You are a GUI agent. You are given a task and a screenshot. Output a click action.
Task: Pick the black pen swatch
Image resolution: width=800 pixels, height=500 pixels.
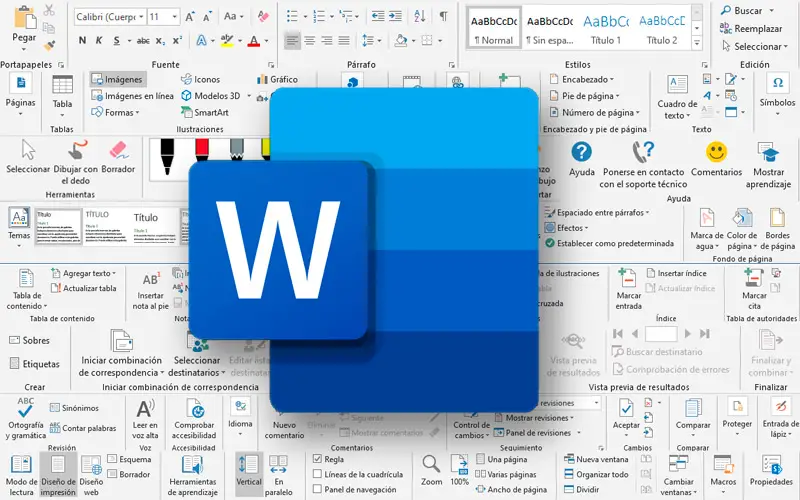pyautogui.click(x=167, y=156)
